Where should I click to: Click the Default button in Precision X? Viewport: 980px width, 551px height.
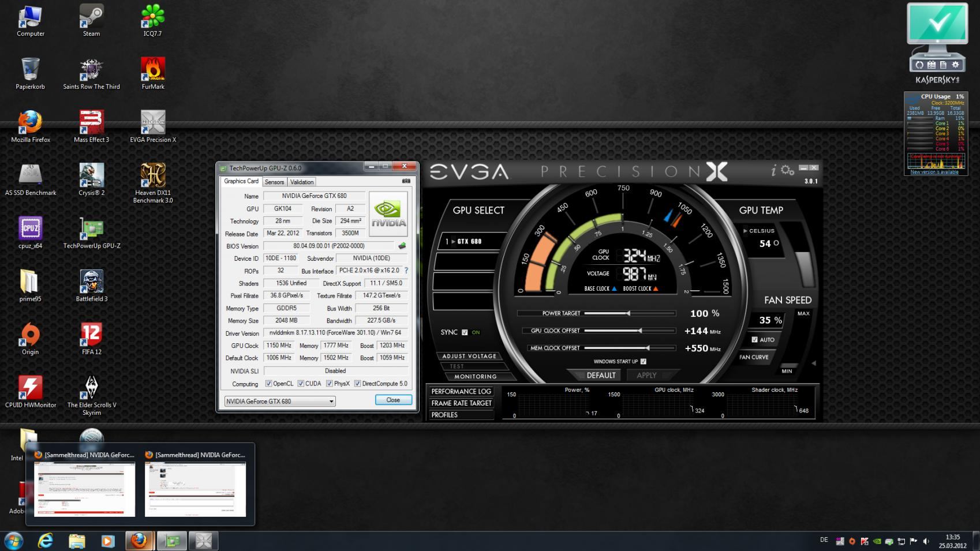(600, 375)
